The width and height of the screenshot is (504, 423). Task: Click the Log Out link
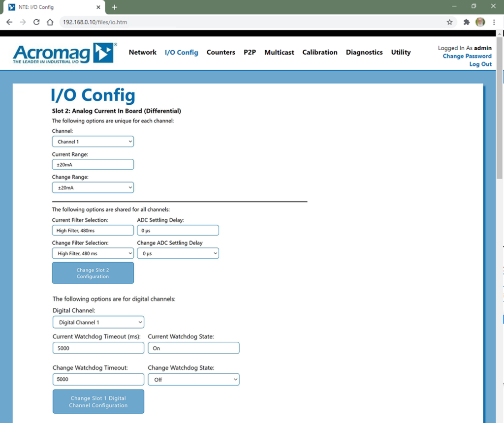tap(480, 64)
